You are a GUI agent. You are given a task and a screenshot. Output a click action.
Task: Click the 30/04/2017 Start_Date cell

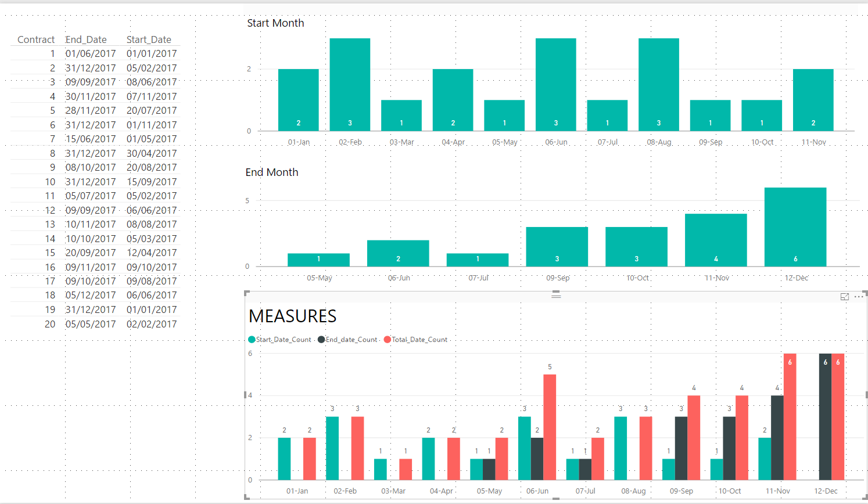152,153
